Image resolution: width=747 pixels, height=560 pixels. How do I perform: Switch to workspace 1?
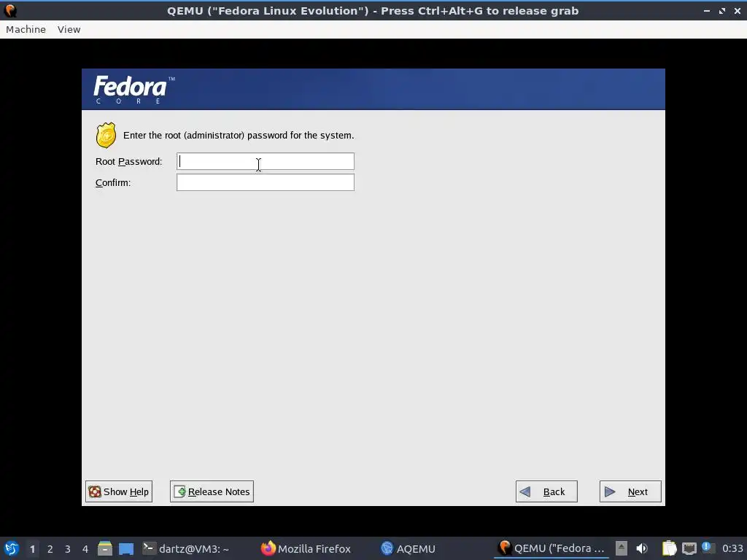coord(32,549)
